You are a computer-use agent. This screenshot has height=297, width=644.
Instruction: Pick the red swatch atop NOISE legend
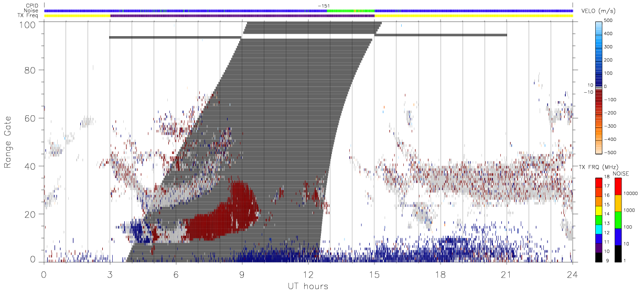617,186
